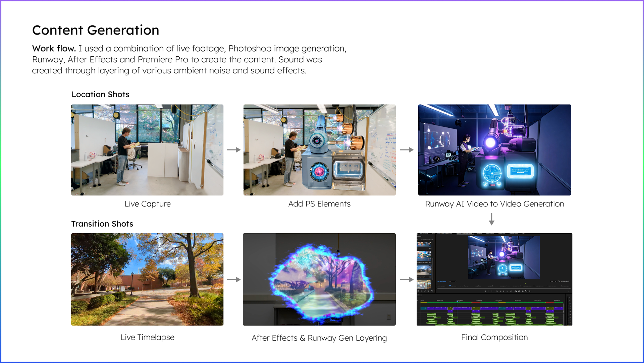Viewport: 644px width, 363px height.
Task: Click the wrench settings icon in the program monitor
Action: tap(559, 281)
